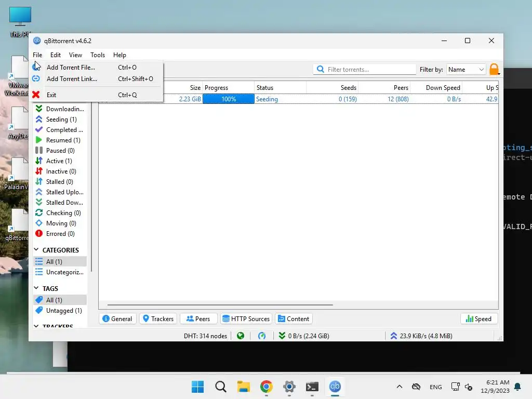Filter by Seeding (1) status

click(60, 119)
